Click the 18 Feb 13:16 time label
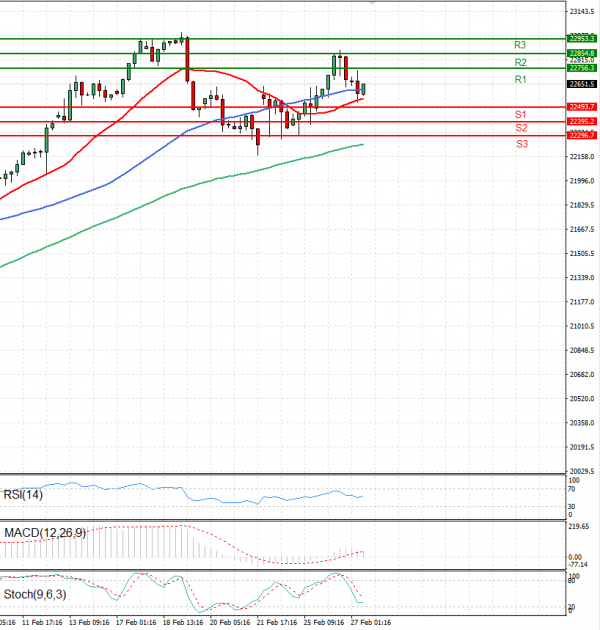 pos(183,622)
